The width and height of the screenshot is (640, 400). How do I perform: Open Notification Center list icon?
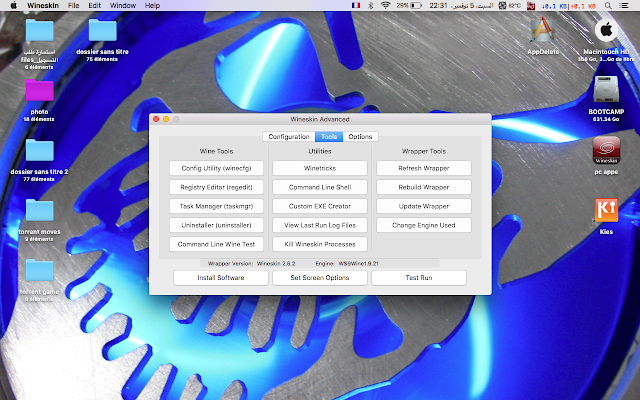624,5
